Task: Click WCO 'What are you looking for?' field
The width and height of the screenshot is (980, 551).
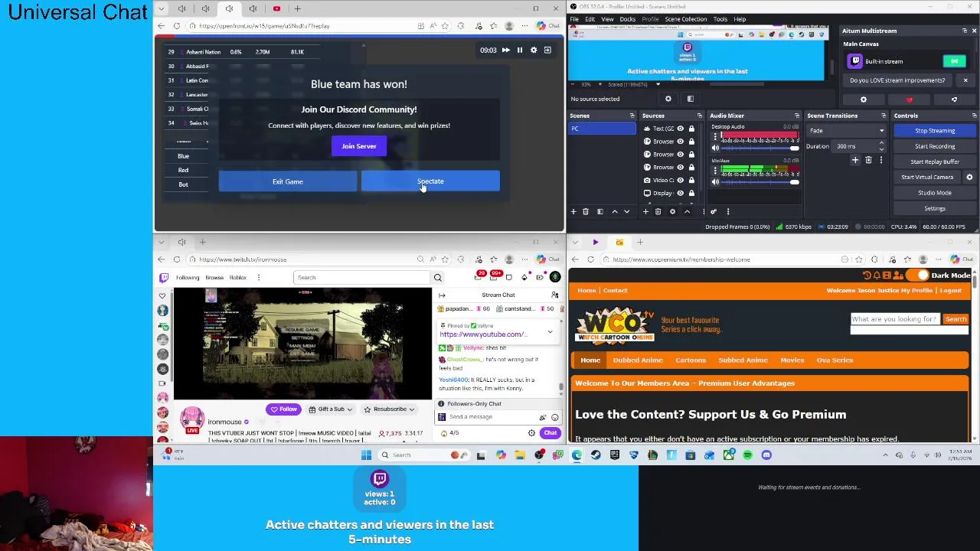Action: tap(896, 319)
